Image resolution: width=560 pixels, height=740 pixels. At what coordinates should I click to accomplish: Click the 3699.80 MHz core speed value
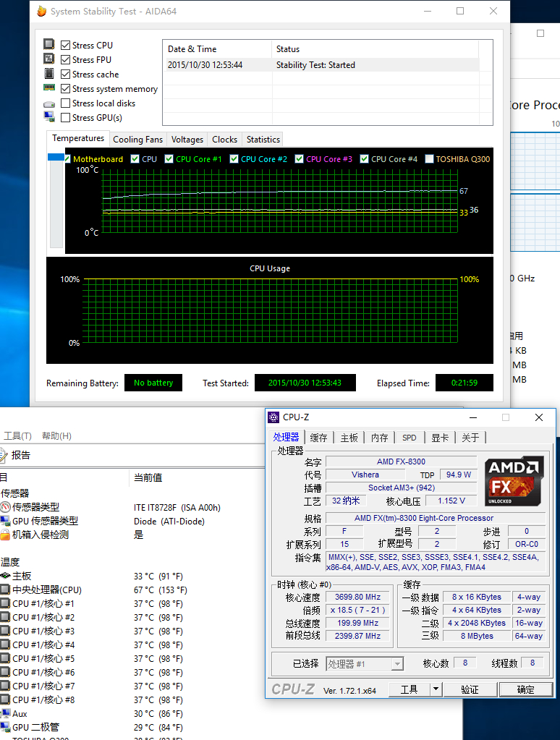(x=357, y=597)
